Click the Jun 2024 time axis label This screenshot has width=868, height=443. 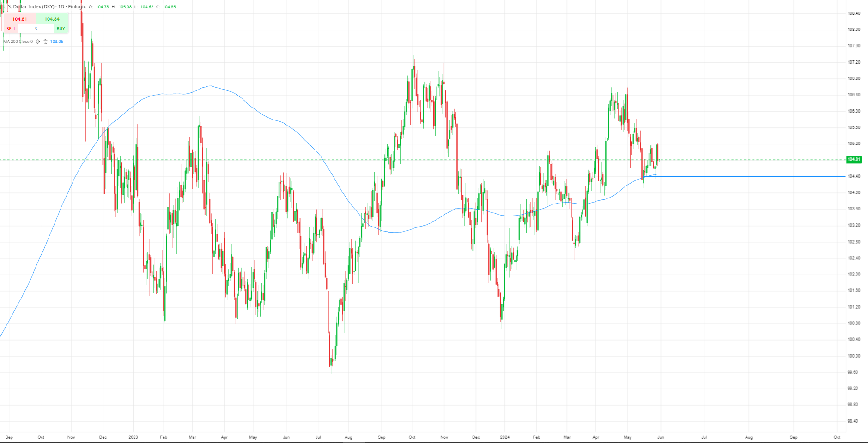[661, 437]
